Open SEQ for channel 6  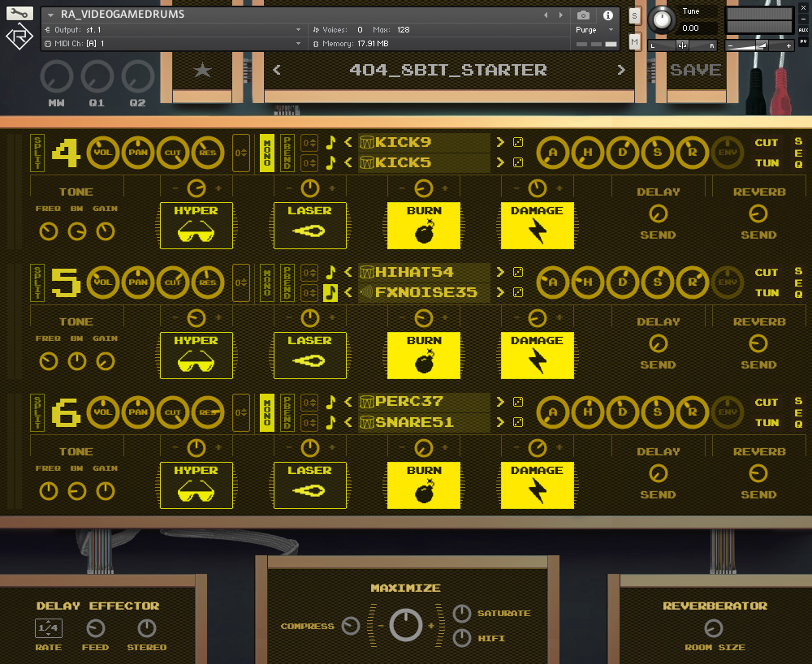coord(798,412)
